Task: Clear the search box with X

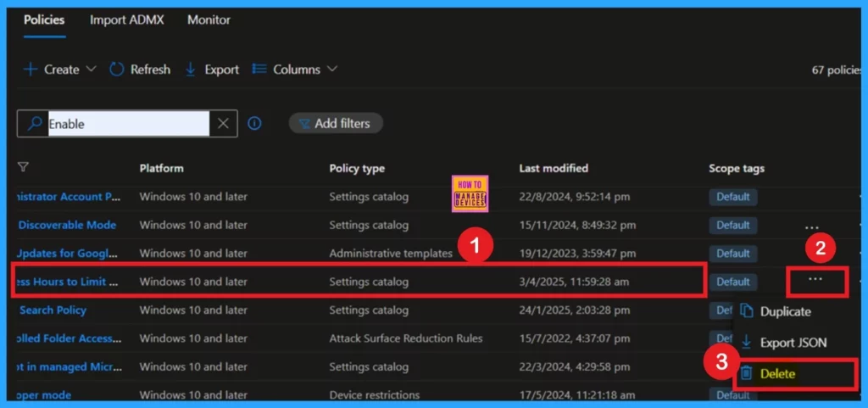Action: click(223, 124)
